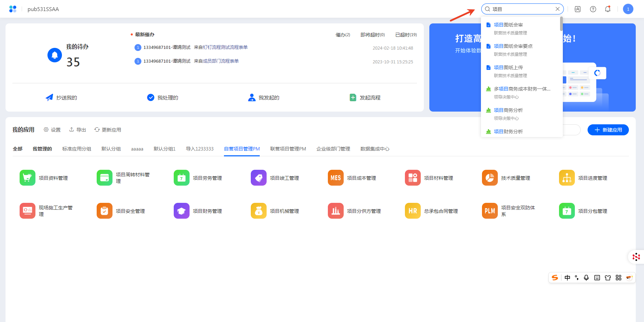This screenshot has width=644, height=322.
Task: Click inside the 项目 search input field
Action: 523,9
